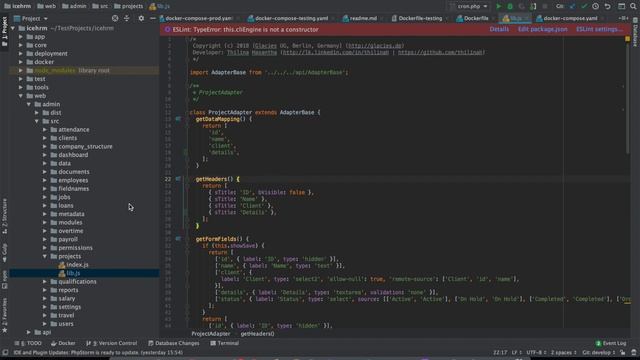Screen dimensions: 640x360
Task: Run the cron.php configuration
Action: click(x=498, y=6)
